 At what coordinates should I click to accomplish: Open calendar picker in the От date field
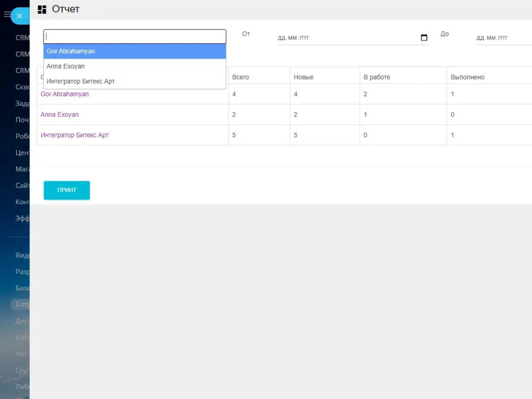point(424,37)
